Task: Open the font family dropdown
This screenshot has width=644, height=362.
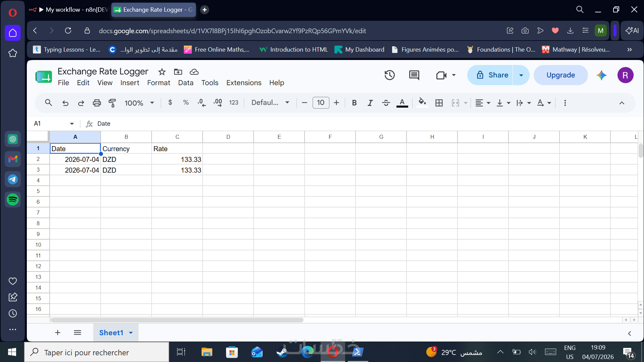Action: (270, 103)
